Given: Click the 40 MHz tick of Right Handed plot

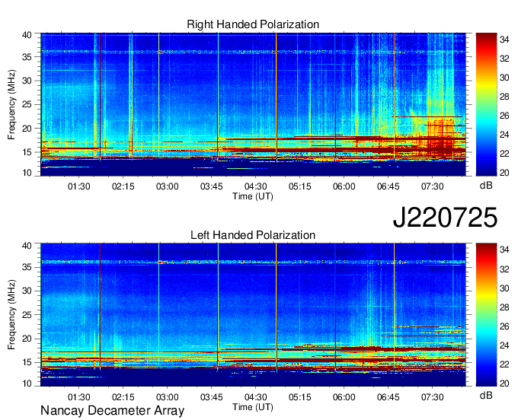Looking at the screenshot, I should click(x=27, y=35).
